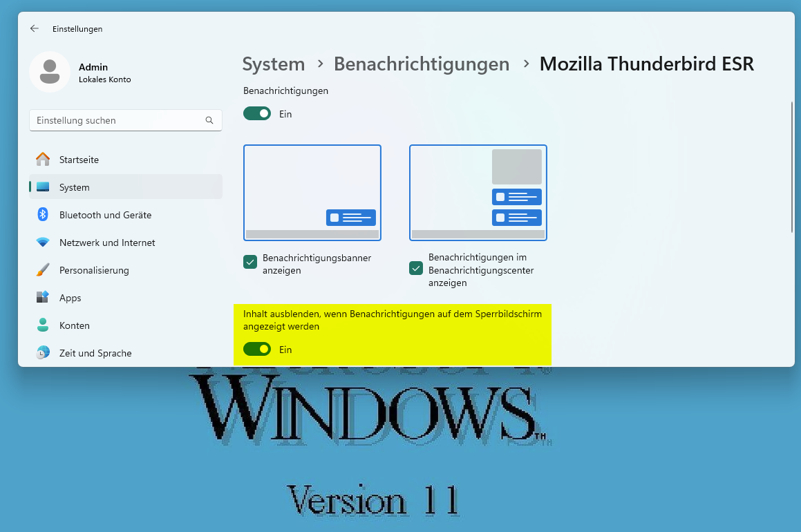801x532 pixels.
Task: Click the Apps icon in sidebar
Action: (x=43, y=297)
